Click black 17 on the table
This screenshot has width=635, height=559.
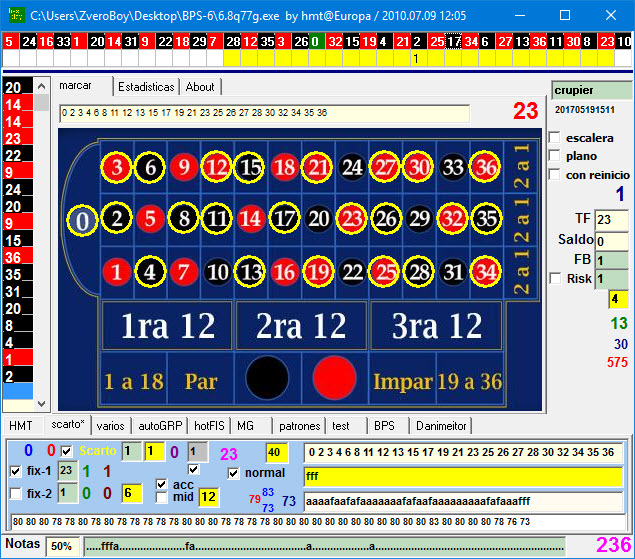click(x=284, y=219)
